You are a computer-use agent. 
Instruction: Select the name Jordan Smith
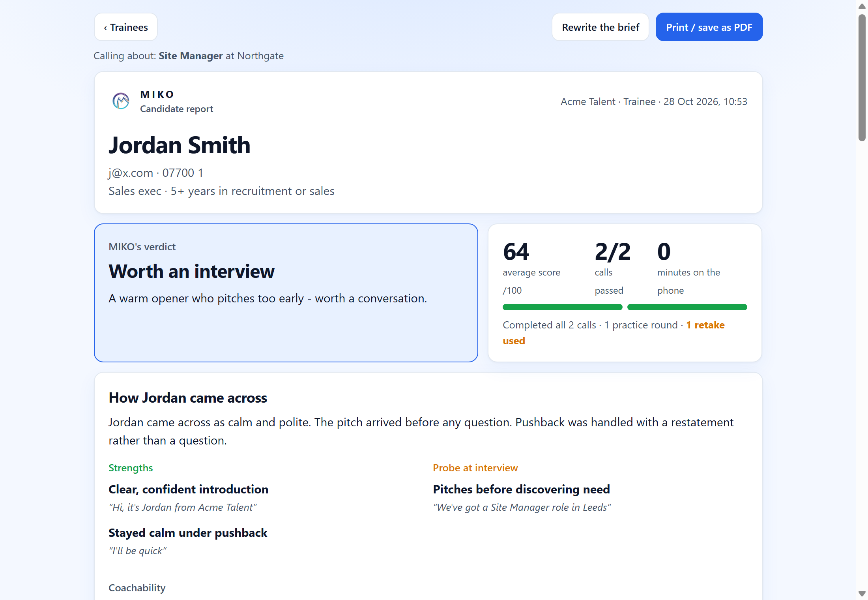point(180,145)
